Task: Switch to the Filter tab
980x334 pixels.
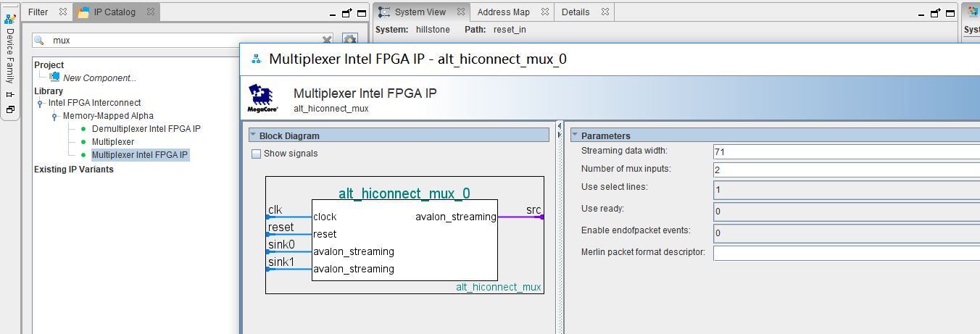Action: click(x=38, y=12)
